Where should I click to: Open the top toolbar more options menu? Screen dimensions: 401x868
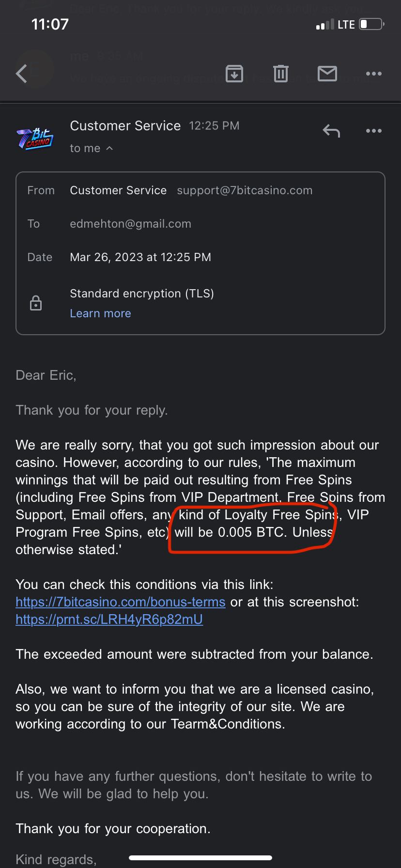pyautogui.click(x=374, y=74)
